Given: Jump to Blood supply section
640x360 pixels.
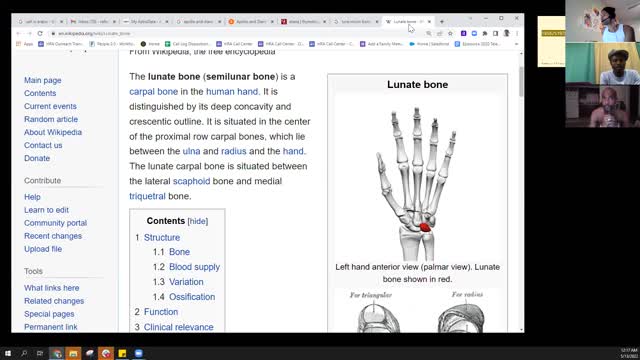Looking at the screenshot, I should click(194, 267).
